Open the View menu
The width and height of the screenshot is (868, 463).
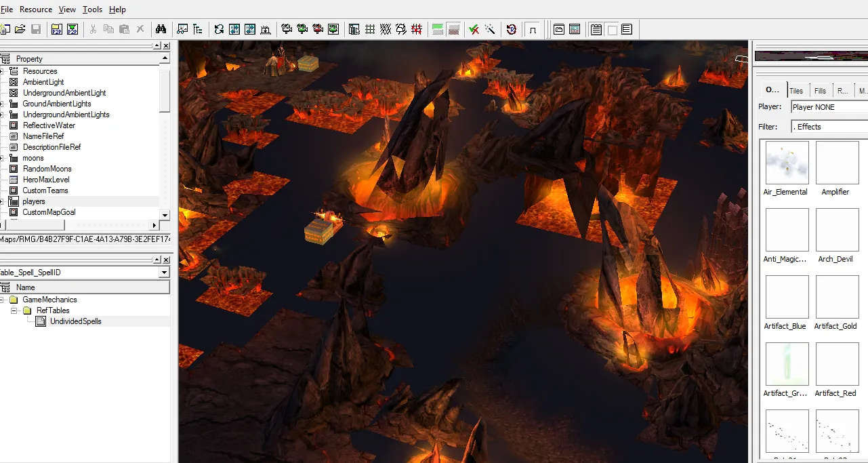pos(67,9)
